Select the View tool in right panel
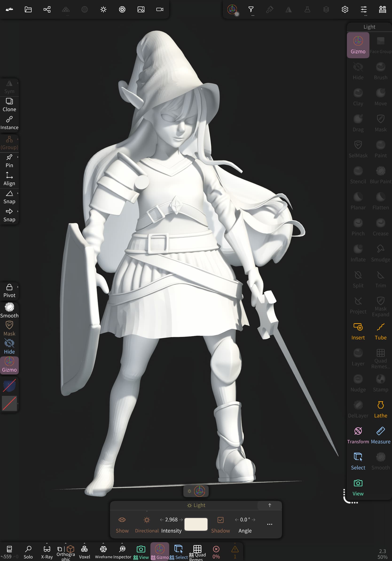Screen dimensions: 392x561 click(x=358, y=487)
